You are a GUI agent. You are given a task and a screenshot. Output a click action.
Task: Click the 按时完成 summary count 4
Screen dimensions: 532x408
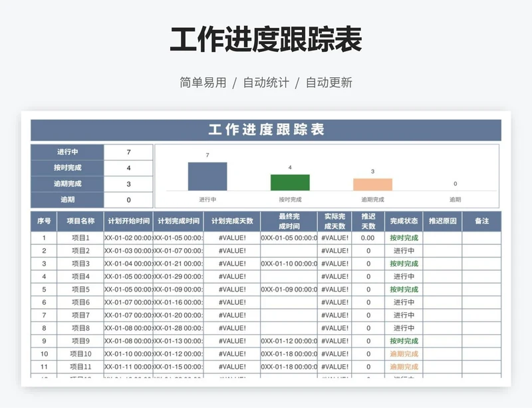click(x=130, y=166)
